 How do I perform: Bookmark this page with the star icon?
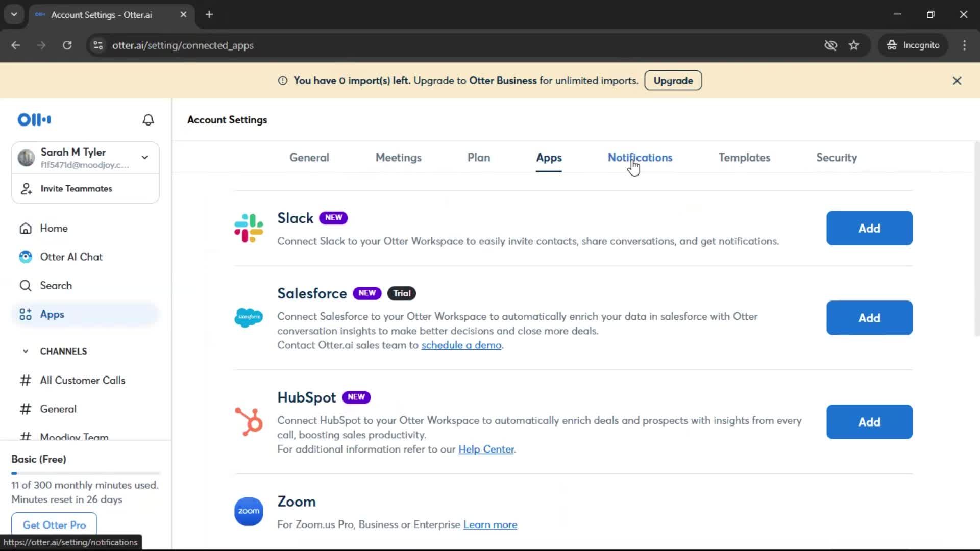[854, 45]
